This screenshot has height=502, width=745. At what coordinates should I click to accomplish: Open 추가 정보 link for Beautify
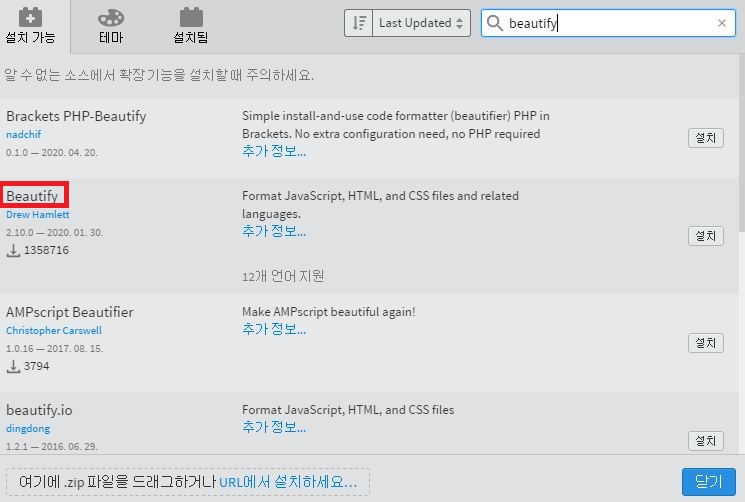tap(274, 231)
